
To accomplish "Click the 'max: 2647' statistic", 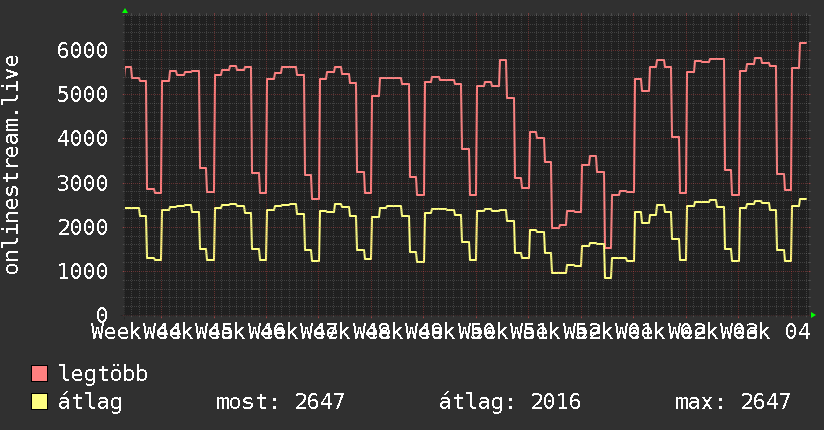I will pos(733,402).
